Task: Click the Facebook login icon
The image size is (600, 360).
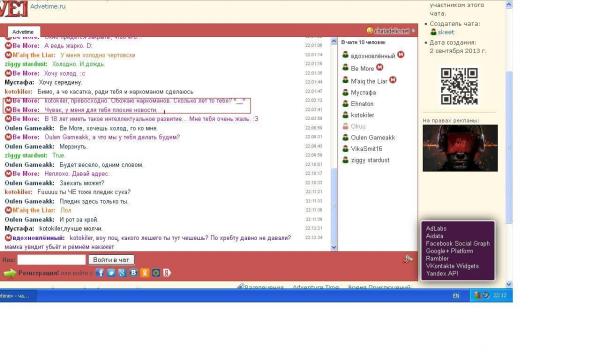Action: coord(100,273)
